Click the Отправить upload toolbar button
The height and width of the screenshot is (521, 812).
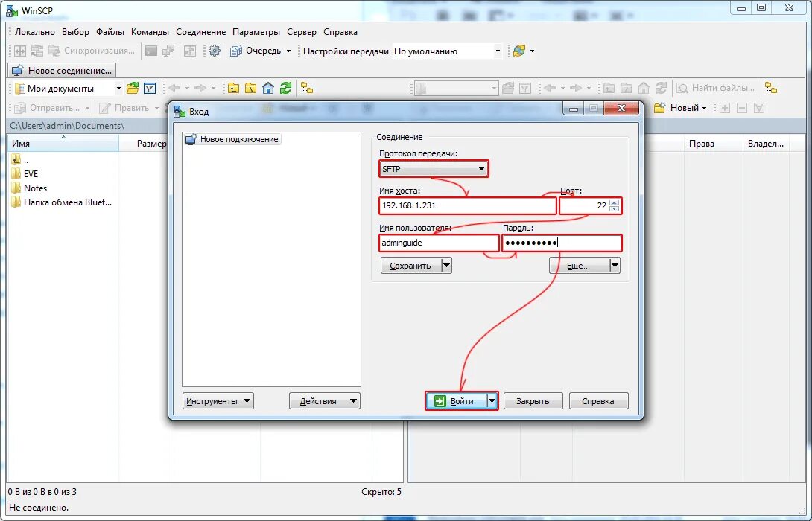pyautogui.click(x=47, y=108)
